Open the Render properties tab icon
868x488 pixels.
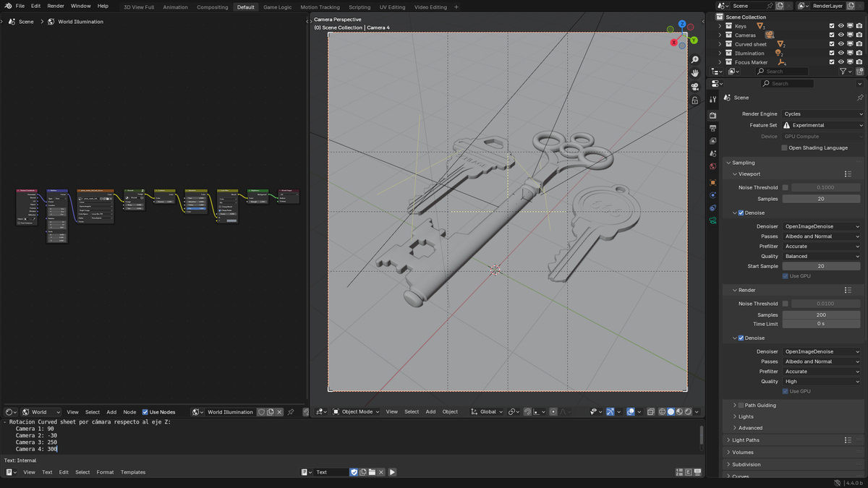coord(713,115)
